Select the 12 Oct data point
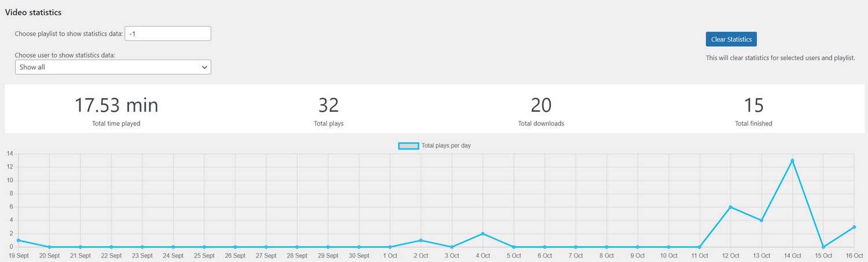Viewport: 868px width, 262px height. 730,207
